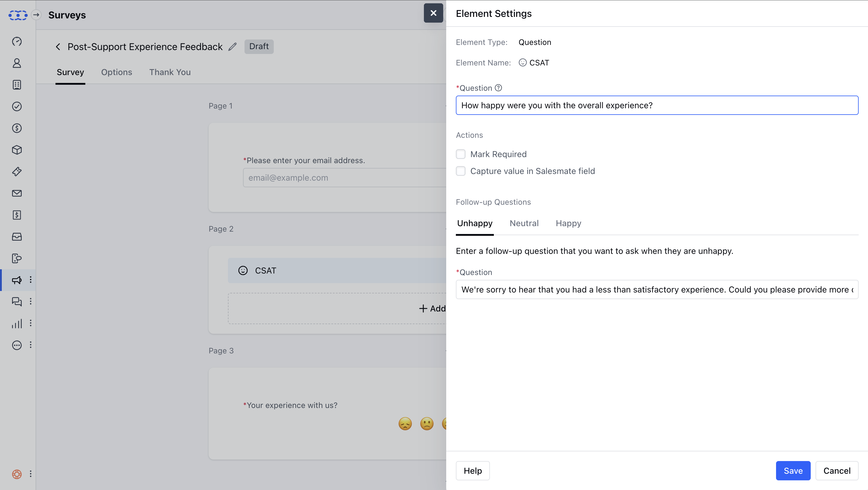Screen dimensions: 868x490
Task: Click the Help button
Action: [x=473, y=471]
